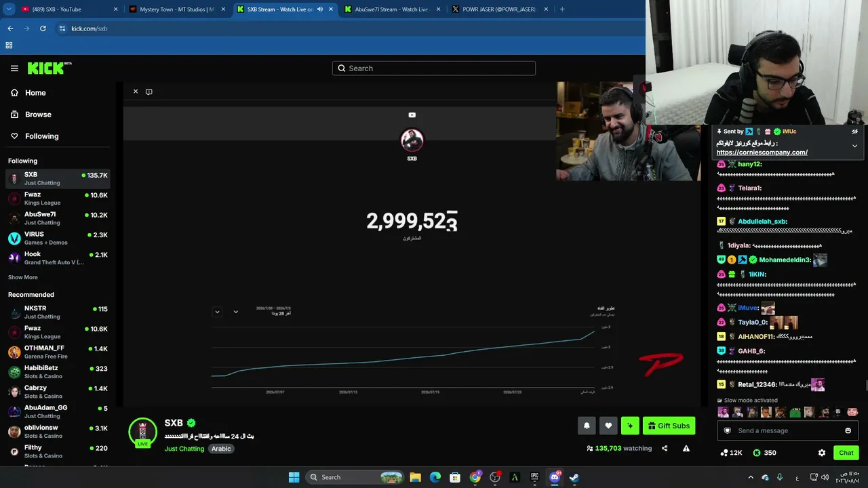Click the panel icon beside the X

tap(149, 92)
